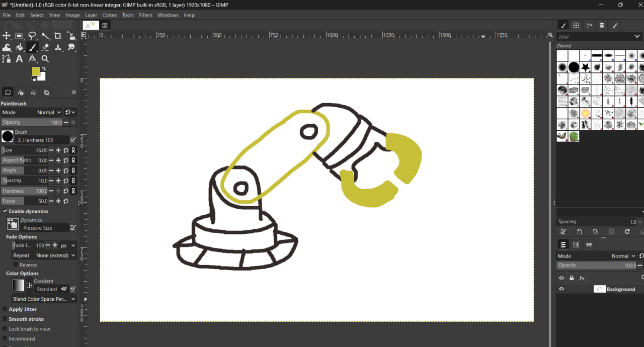
Task: Open the fade length px unit dropdown
Action: pyautogui.click(x=68, y=245)
